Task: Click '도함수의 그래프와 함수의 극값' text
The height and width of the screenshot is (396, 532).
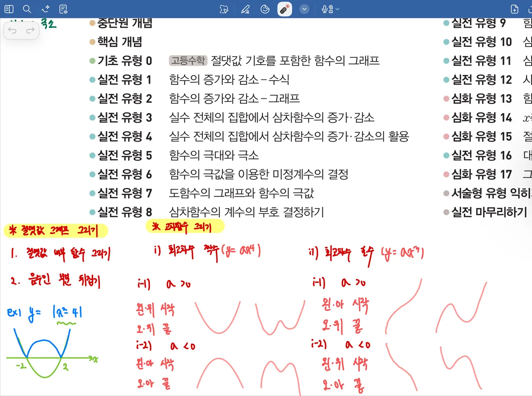Action: 242,193
